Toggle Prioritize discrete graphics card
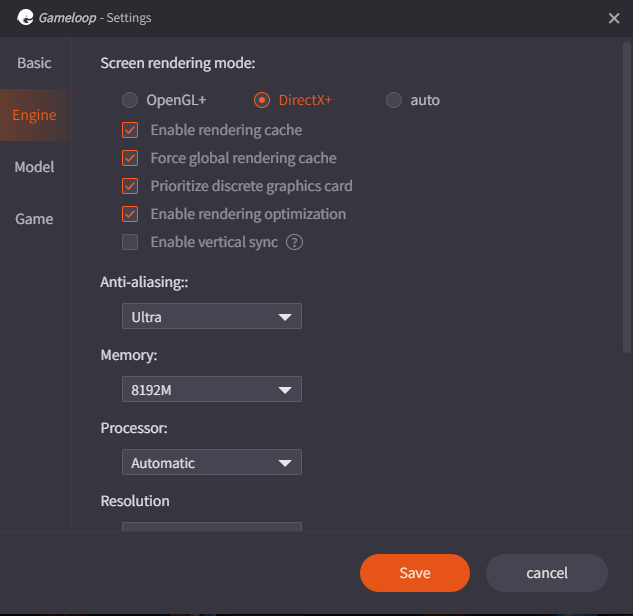 (130, 186)
